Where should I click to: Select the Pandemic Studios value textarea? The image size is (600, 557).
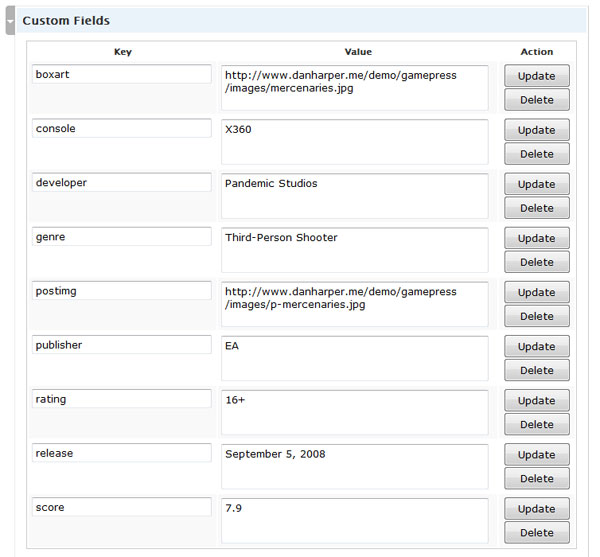click(x=355, y=196)
